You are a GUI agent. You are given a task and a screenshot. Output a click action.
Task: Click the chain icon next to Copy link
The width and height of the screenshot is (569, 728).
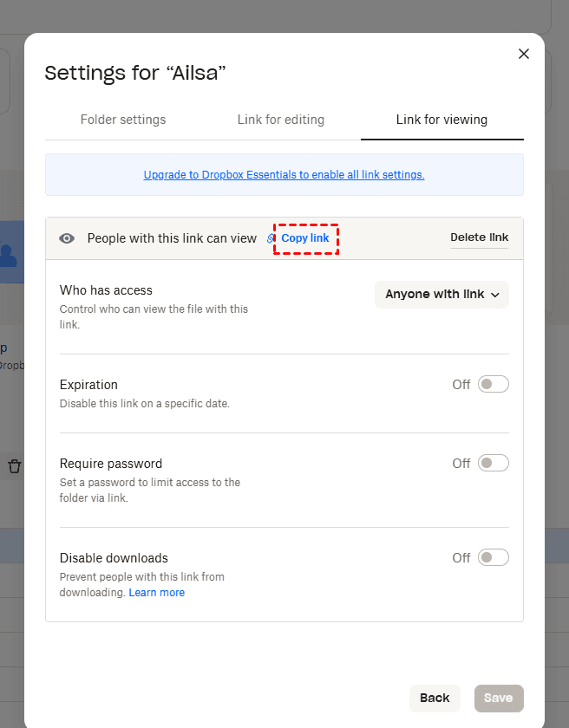click(x=271, y=238)
